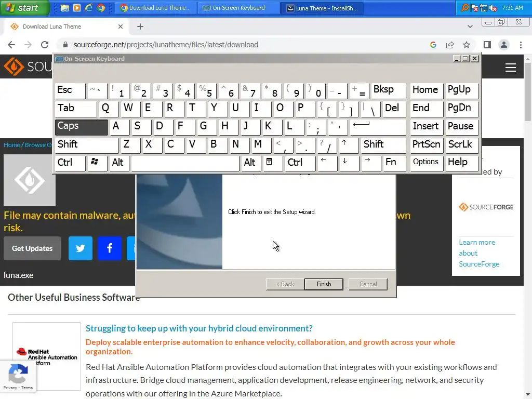Click the Tab key on On-Screen Keyboard
This screenshot has width=532, height=399.
[x=76, y=109]
